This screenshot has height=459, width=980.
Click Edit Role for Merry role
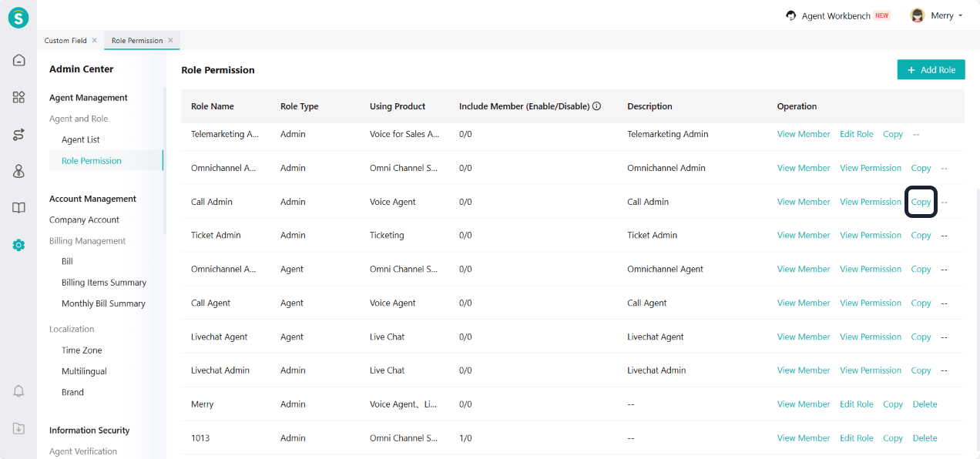point(856,404)
